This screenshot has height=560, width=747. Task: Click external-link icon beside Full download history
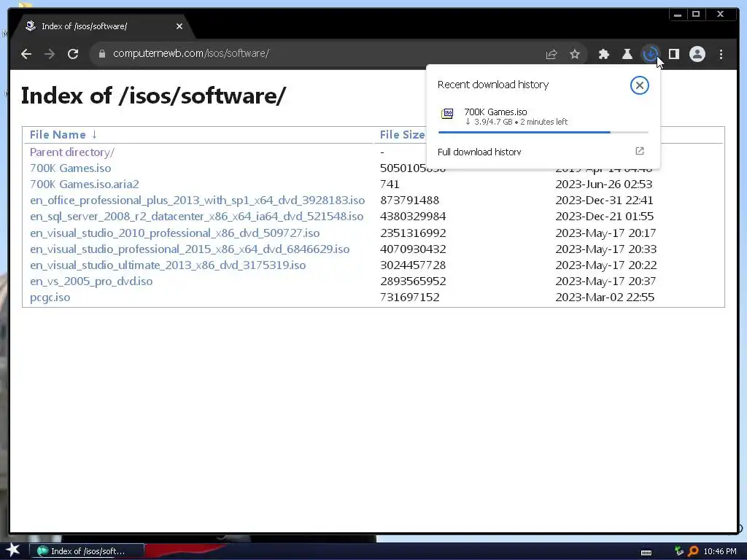point(639,151)
